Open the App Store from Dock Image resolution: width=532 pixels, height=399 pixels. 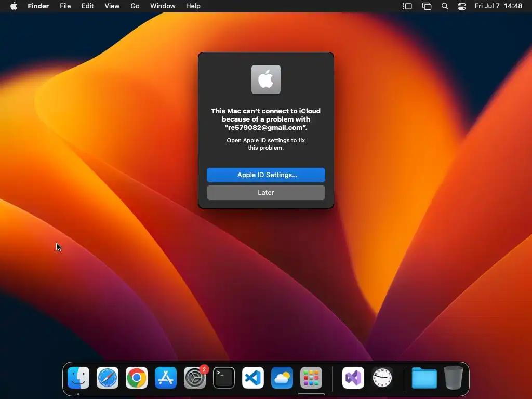166,378
